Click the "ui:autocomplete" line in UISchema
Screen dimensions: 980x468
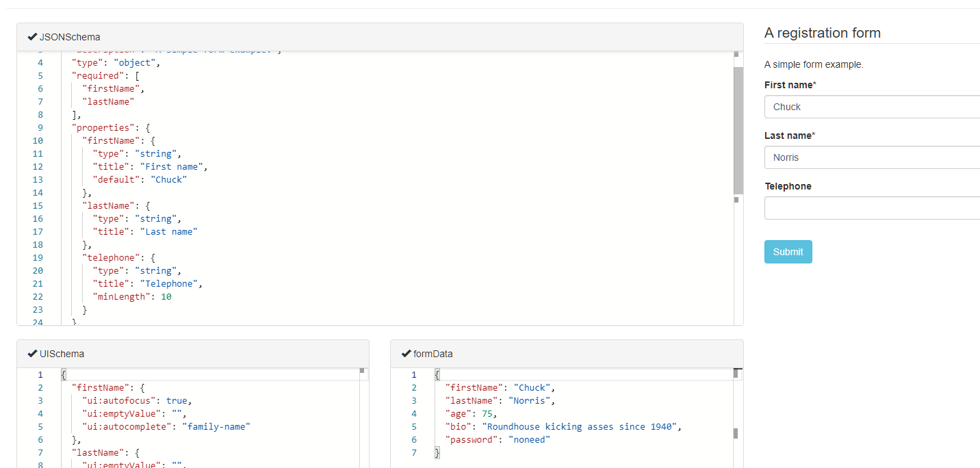coord(166,426)
